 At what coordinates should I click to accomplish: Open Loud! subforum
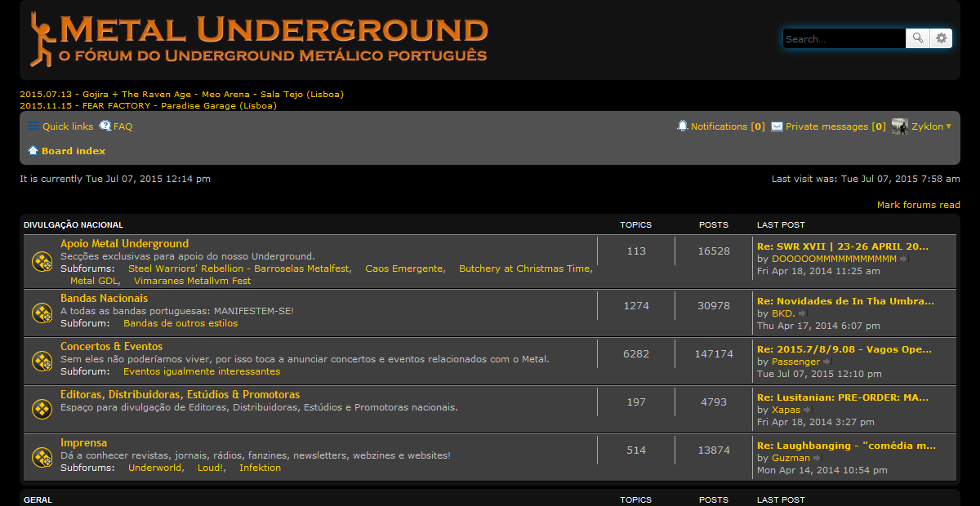coord(210,468)
